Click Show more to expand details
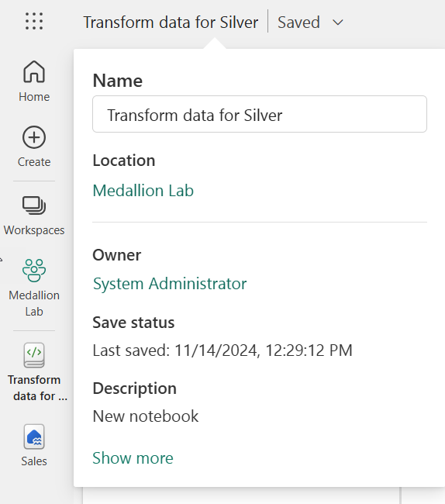The height and width of the screenshot is (504, 445). (x=133, y=457)
